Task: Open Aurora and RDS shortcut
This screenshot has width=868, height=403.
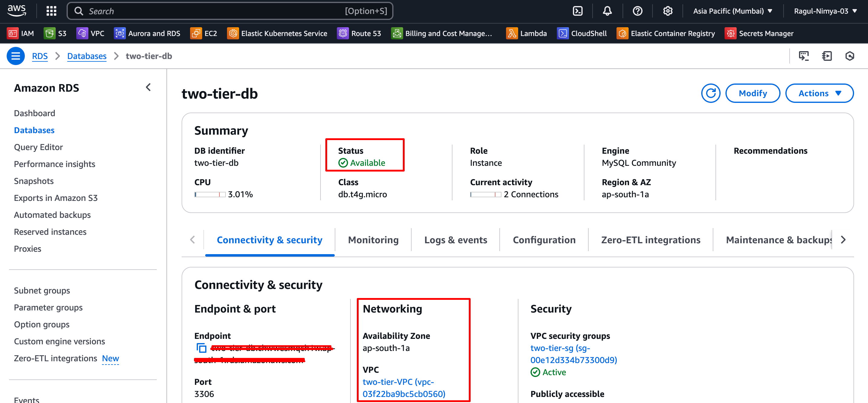Action: [147, 33]
